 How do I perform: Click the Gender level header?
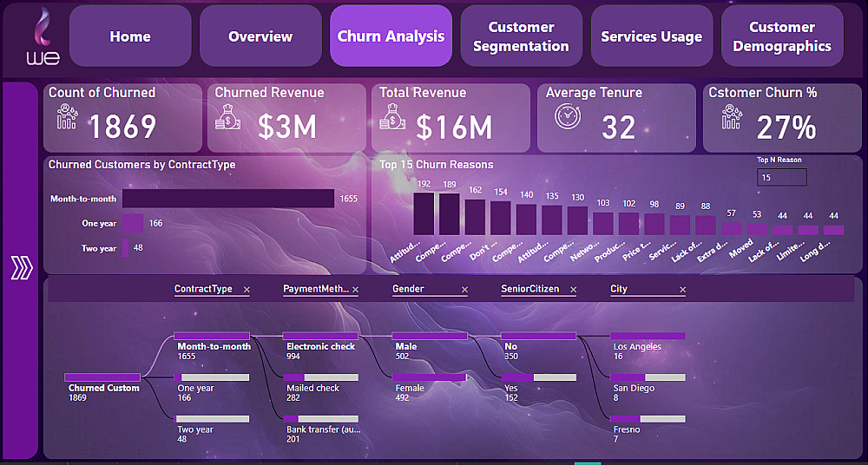(x=409, y=289)
